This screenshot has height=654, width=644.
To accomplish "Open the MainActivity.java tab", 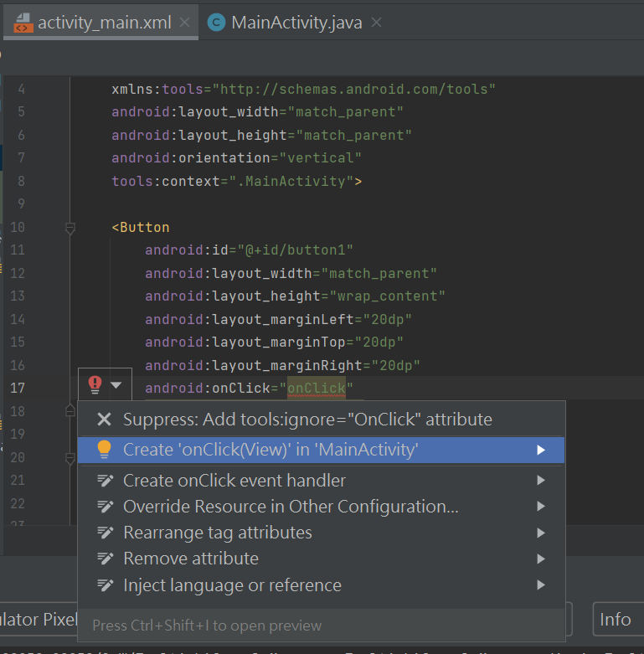I will (x=296, y=23).
